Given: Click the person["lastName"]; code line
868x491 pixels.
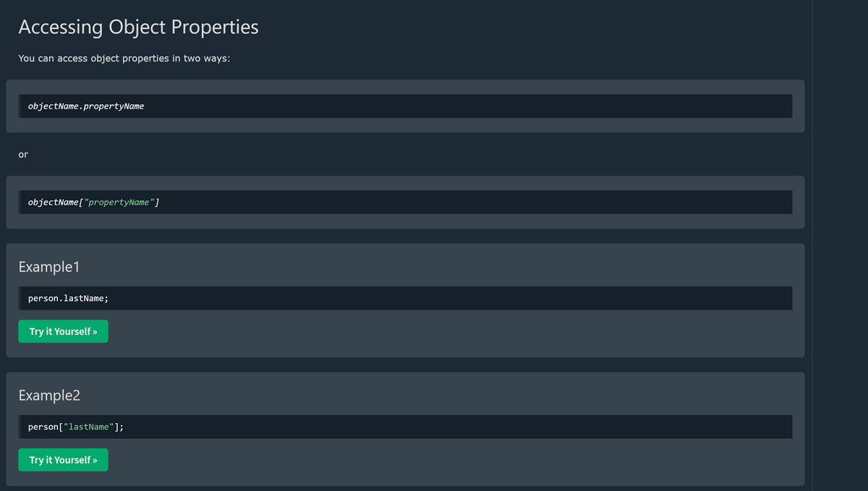Looking at the screenshot, I should [405, 427].
